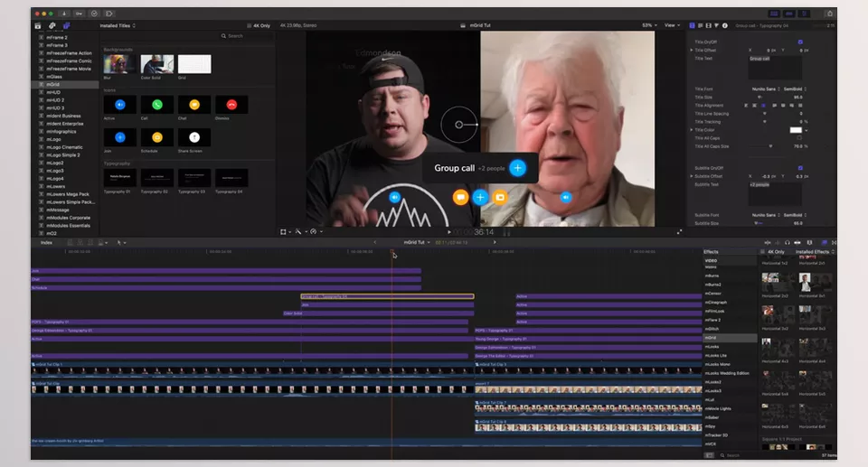Toggle Title On/Off checkbox
868x467 pixels.
[x=800, y=42]
